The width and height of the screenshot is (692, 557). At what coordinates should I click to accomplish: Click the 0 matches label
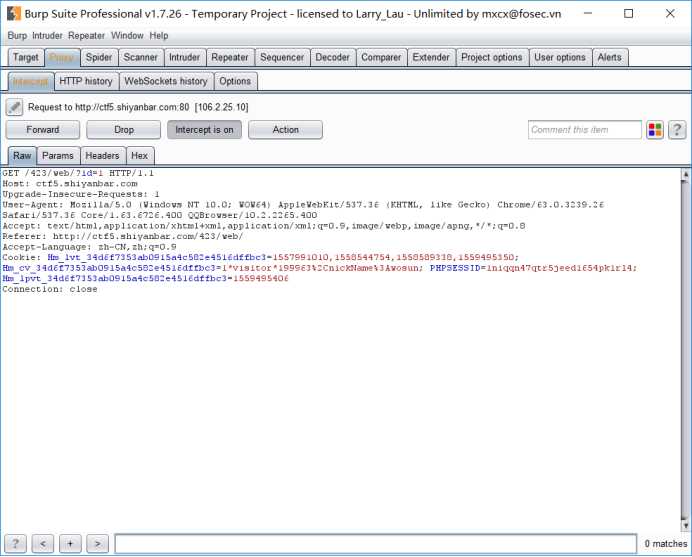[666, 544]
